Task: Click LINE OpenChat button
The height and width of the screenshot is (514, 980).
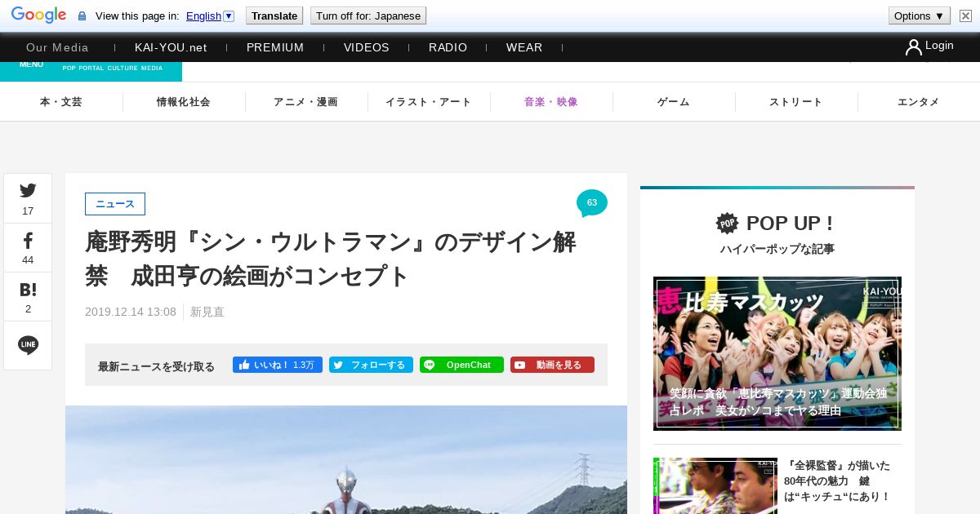Action: pyautogui.click(x=461, y=365)
